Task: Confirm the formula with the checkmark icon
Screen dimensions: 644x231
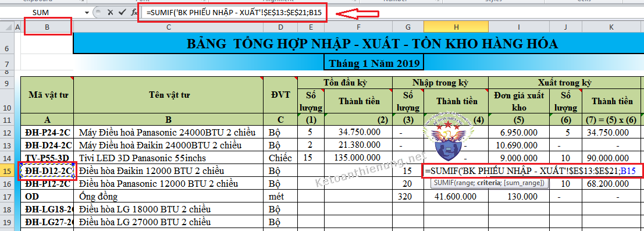Action: [122, 12]
